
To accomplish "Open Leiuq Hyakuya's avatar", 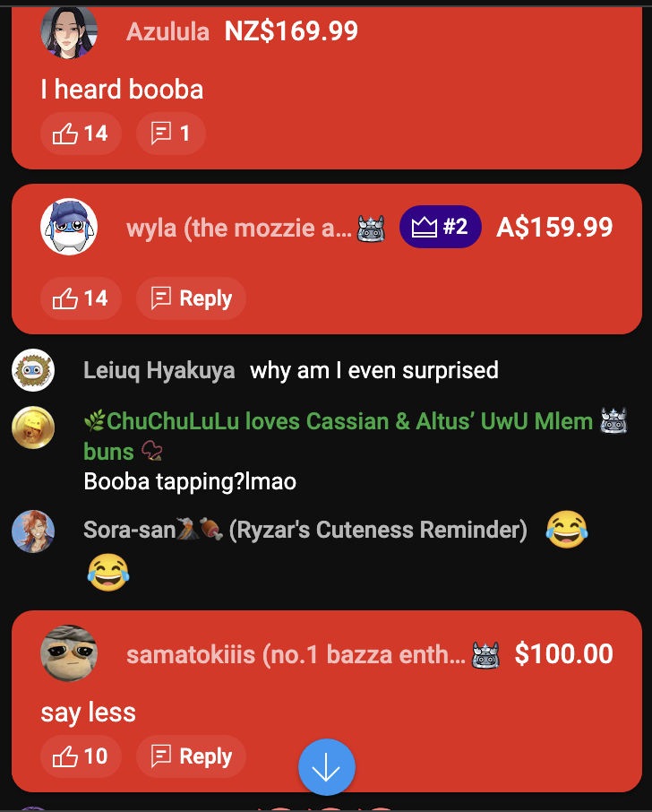I will (33, 370).
